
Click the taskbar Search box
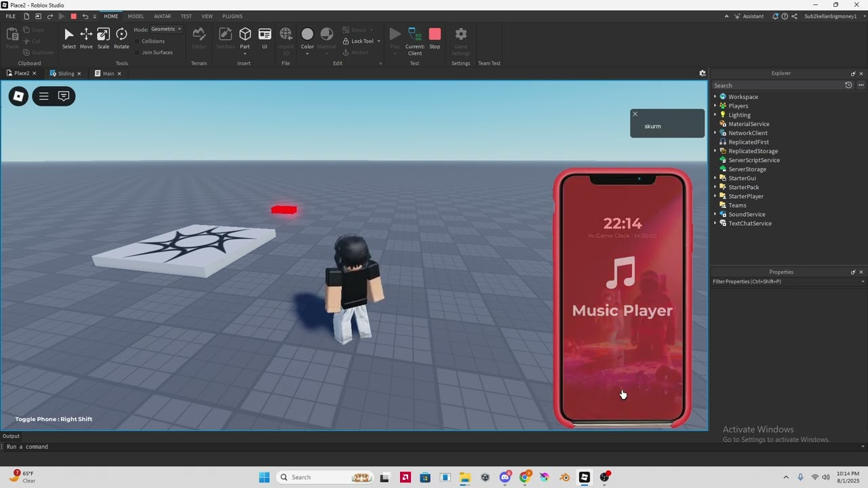pos(325,477)
